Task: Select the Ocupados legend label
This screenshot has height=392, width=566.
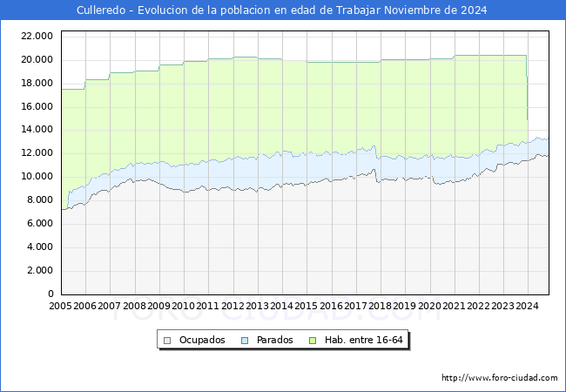Action: click(202, 340)
